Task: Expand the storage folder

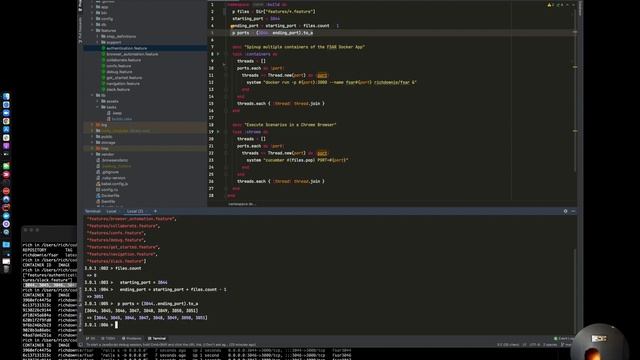Action: pyautogui.click(x=93, y=142)
